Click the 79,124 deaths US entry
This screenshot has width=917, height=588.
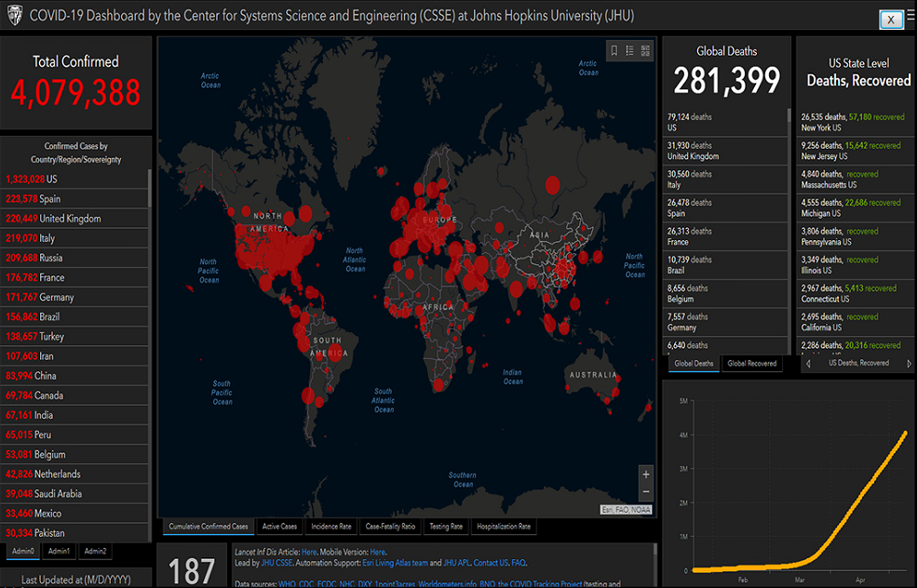(x=725, y=122)
